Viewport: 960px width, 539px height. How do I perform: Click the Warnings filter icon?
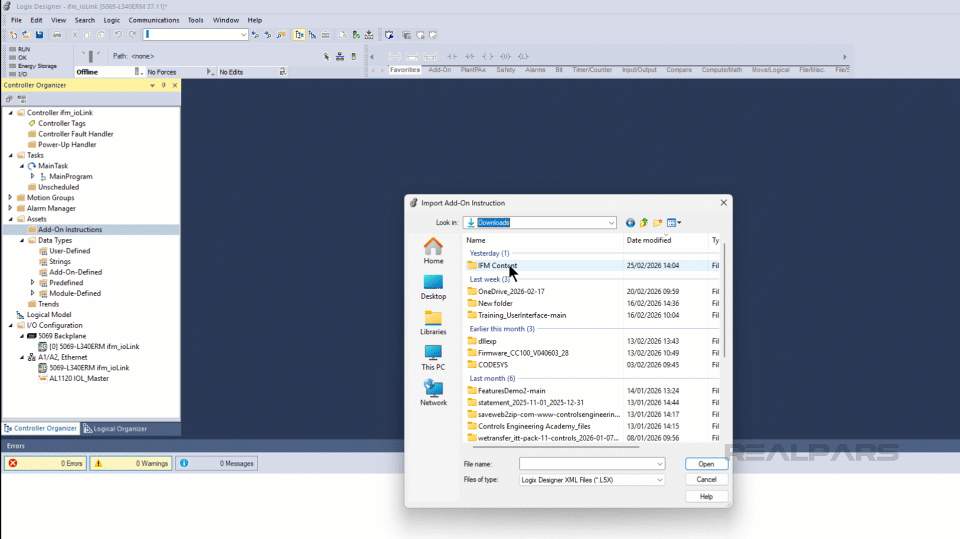[98, 464]
